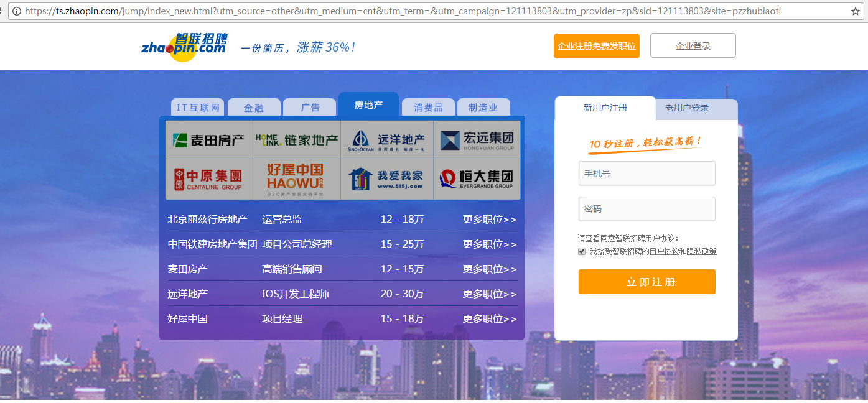Open the 麦田房产 company logo
The width and height of the screenshot is (868, 403).
[208, 140]
